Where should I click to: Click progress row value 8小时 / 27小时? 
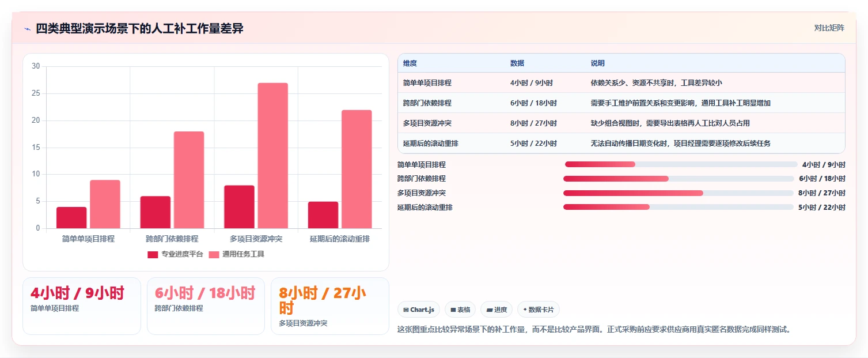[x=822, y=193]
